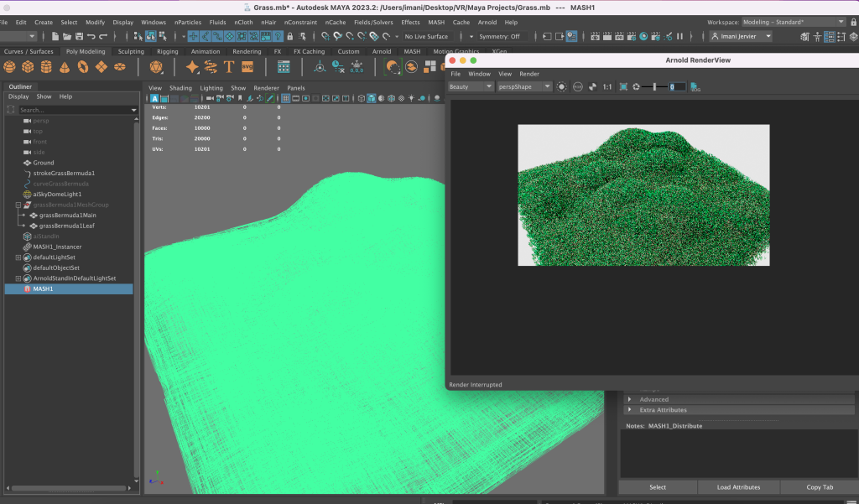Open the MASH menu in main menu bar
The width and height of the screenshot is (859, 504).
[436, 23]
